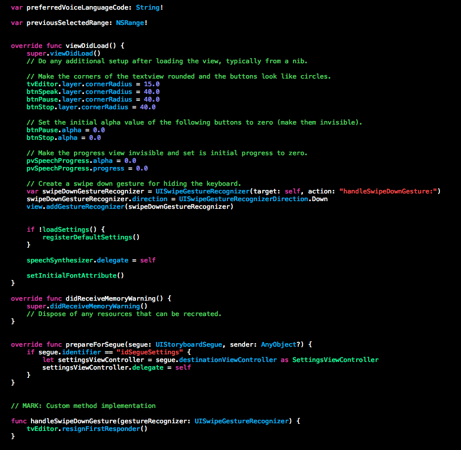Viewport: 461px width, 450px height.
Task: Click the btnPause.layer.cornerRadius line
Action: point(93,99)
